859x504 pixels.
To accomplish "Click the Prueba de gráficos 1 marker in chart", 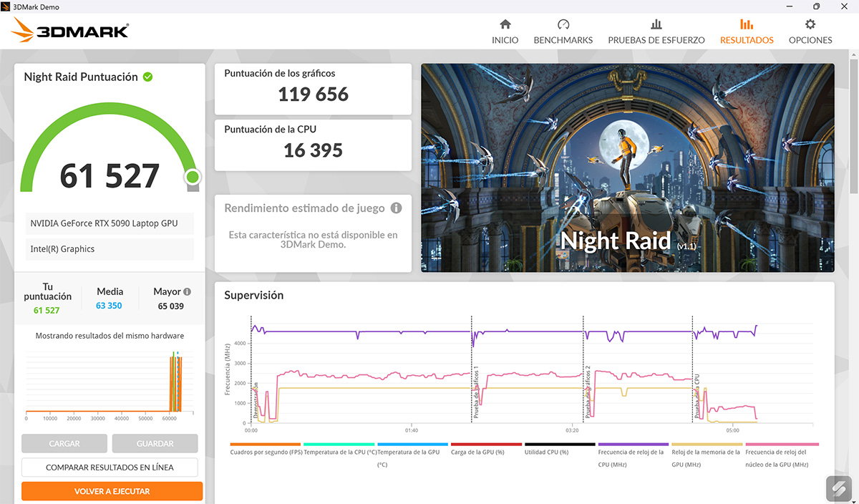I will pyautogui.click(x=476, y=392).
